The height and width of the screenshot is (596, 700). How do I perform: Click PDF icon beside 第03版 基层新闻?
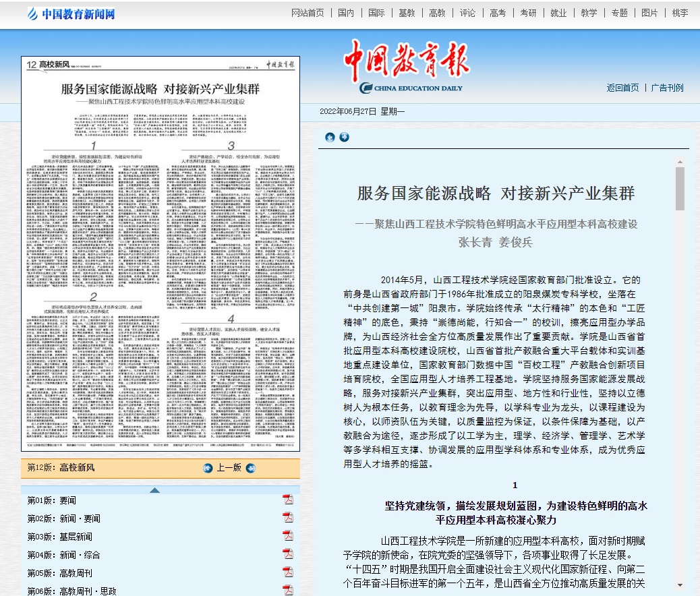click(x=288, y=536)
